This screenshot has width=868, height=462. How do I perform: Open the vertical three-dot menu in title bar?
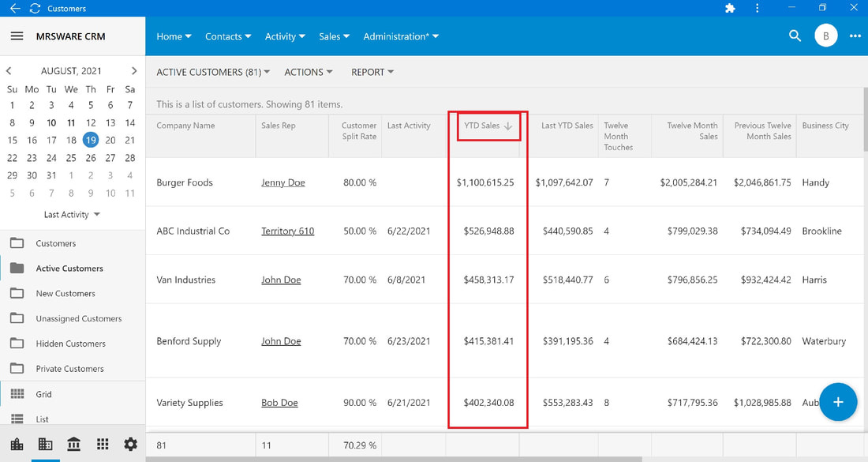[757, 9]
